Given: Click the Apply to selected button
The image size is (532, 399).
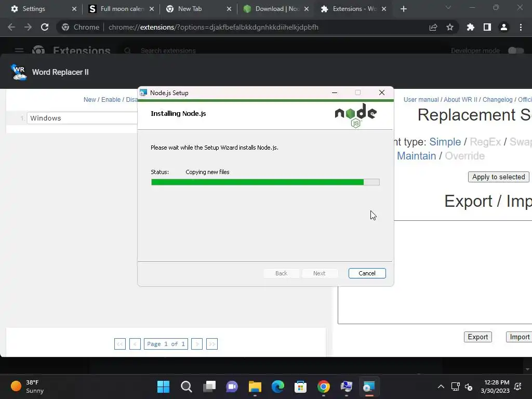Looking at the screenshot, I should (498, 177).
